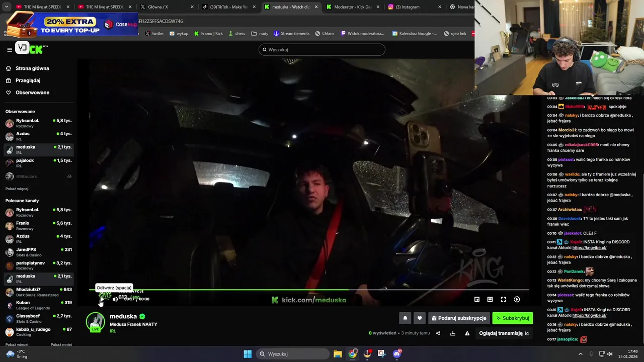Image resolution: width=644 pixels, height=362 pixels.
Task: Switch to the TikTok browser tab
Action: (229, 7)
